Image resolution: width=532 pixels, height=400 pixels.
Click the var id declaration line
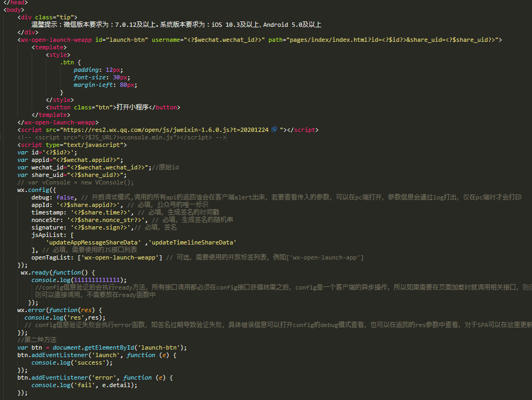(48, 152)
